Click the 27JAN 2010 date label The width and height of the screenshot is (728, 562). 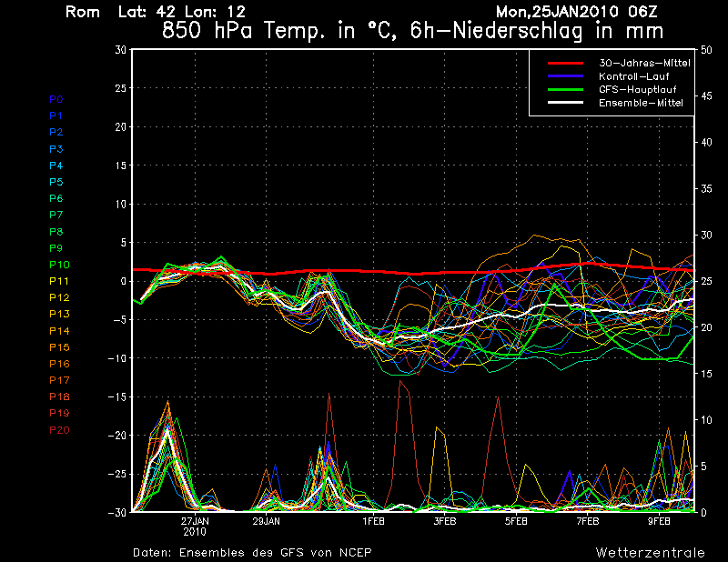point(195,527)
